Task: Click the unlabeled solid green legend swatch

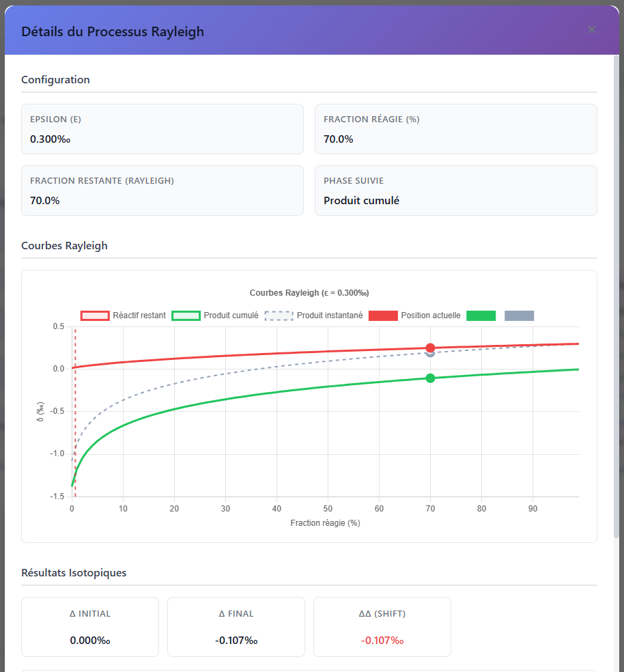Action: pos(481,316)
